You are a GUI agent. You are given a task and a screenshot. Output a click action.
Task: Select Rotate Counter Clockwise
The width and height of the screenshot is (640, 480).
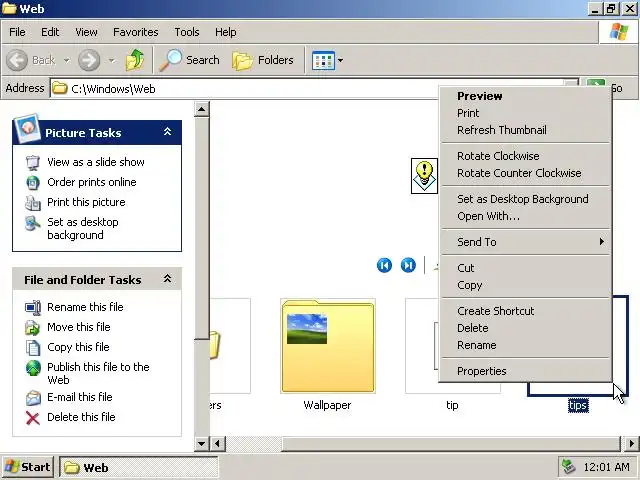coord(525,173)
